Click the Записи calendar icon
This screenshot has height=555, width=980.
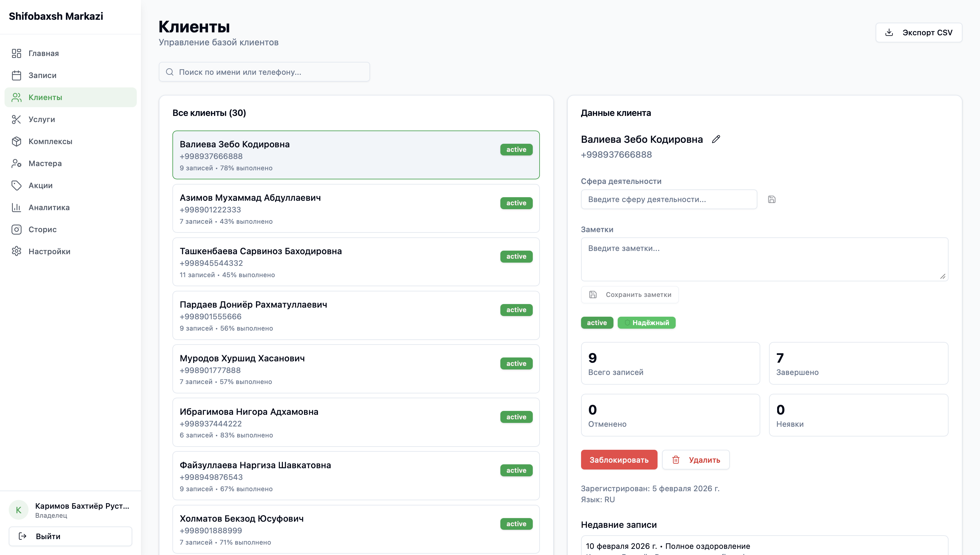coord(17,75)
